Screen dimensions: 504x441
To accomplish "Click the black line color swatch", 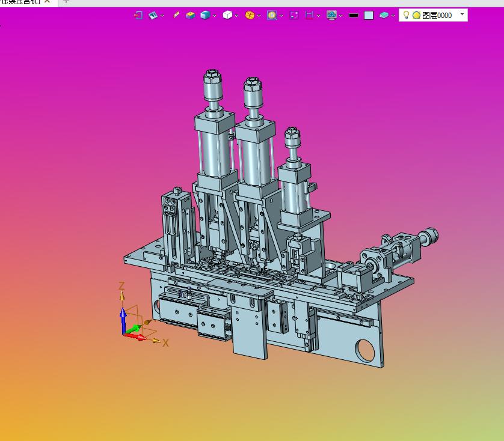I will pyautogui.click(x=354, y=16).
